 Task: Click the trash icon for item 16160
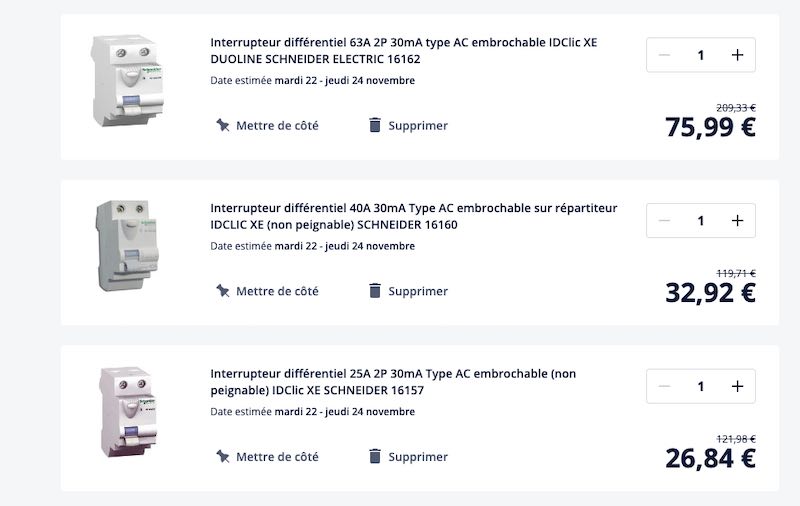point(375,291)
